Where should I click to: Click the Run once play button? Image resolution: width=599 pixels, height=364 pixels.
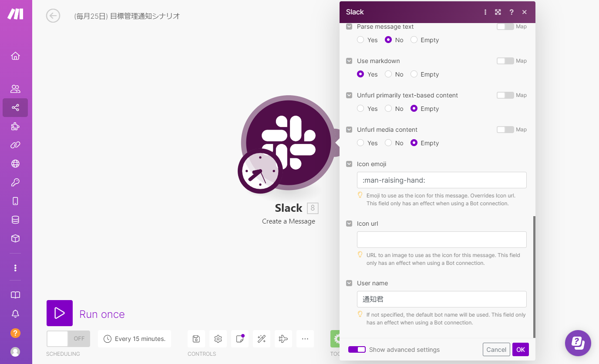[x=60, y=313]
